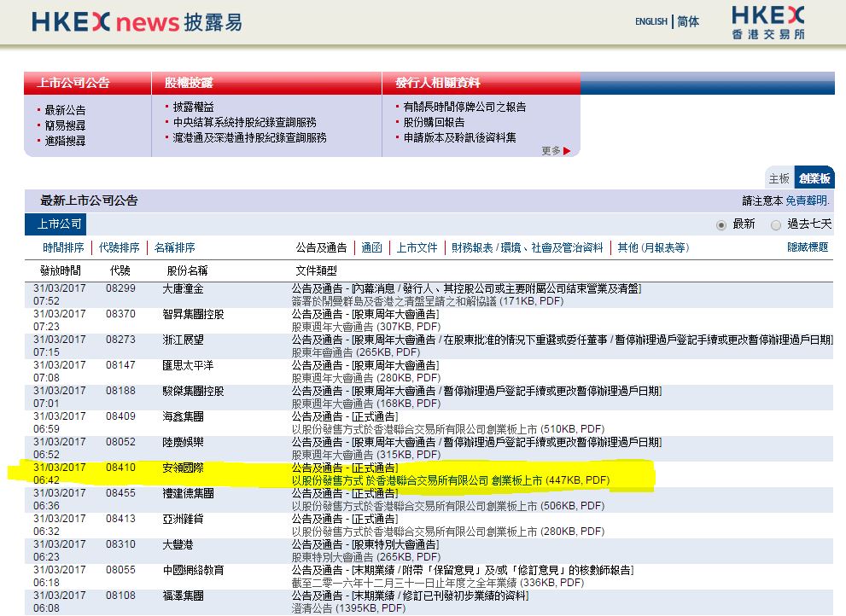The image size is (846, 616).
Task: Open 大豐港 股東特別大會通告 PDF (265KB)
Action: click(x=366, y=557)
